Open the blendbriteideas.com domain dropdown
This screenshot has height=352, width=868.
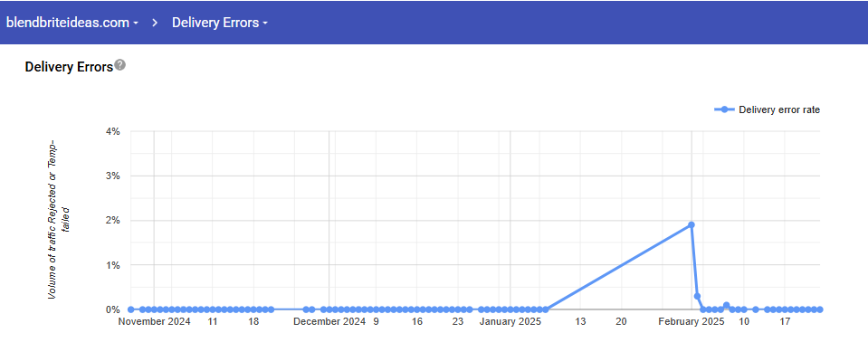[x=72, y=23]
